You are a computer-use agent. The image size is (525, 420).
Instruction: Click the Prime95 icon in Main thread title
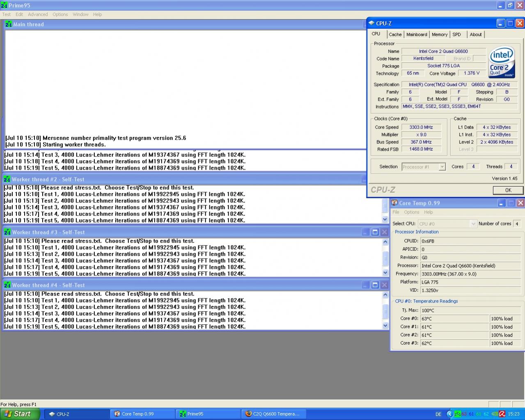point(8,24)
